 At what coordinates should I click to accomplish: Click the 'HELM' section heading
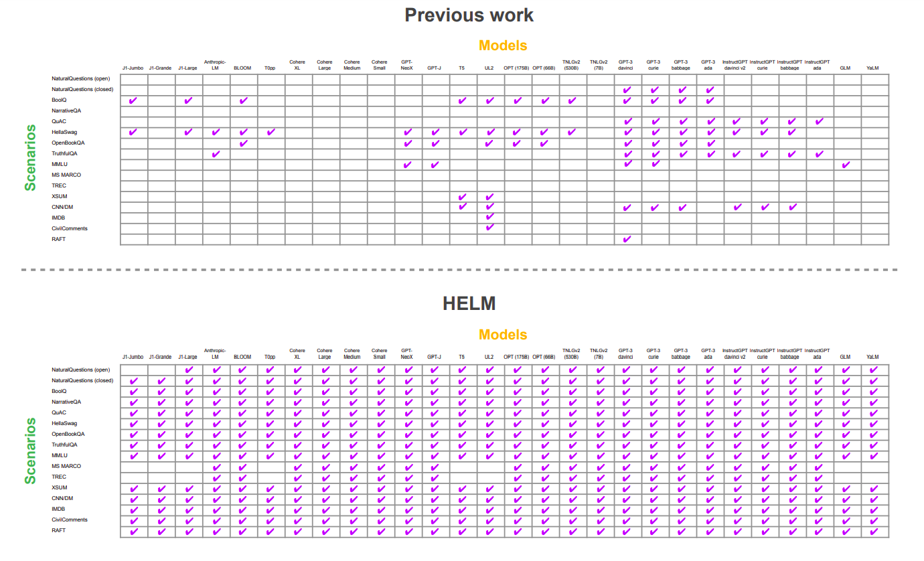(x=469, y=303)
